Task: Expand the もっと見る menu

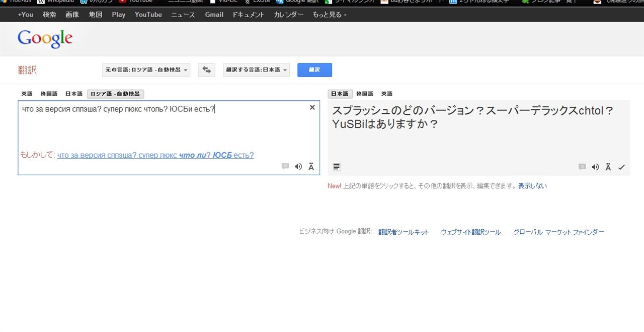Action: pyautogui.click(x=330, y=15)
